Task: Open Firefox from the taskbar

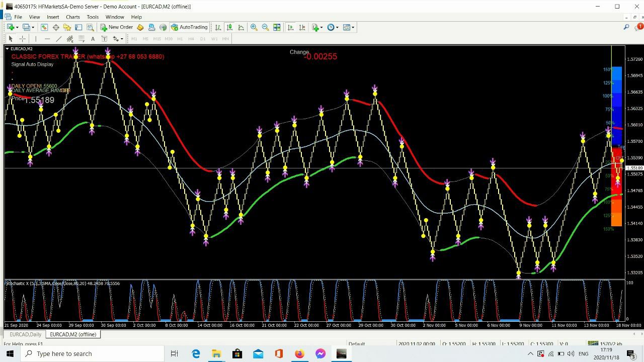Action: (x=299, y=354)
